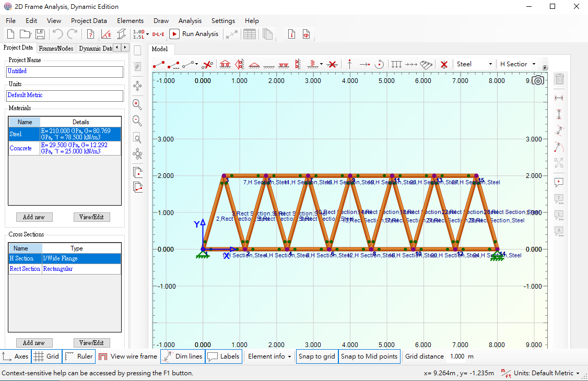The width and height of the screenshot is (588, 381).
Task: Click the zoom out magnifier icon
Action: coord(137,121)
